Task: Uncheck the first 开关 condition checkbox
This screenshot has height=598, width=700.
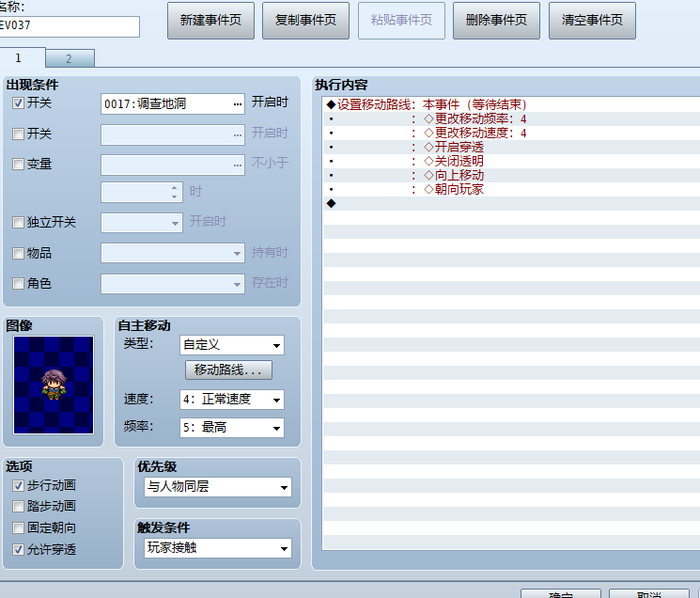Action: pos(18,103)
